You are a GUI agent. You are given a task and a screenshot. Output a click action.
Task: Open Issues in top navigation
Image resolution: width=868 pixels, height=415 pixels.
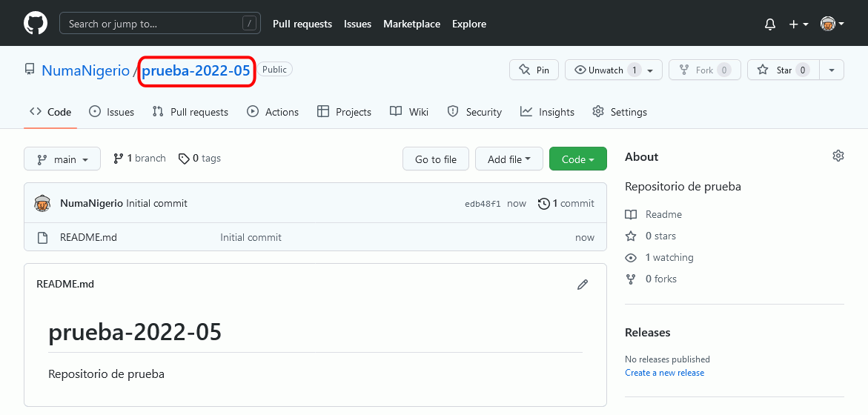point(357,24)
